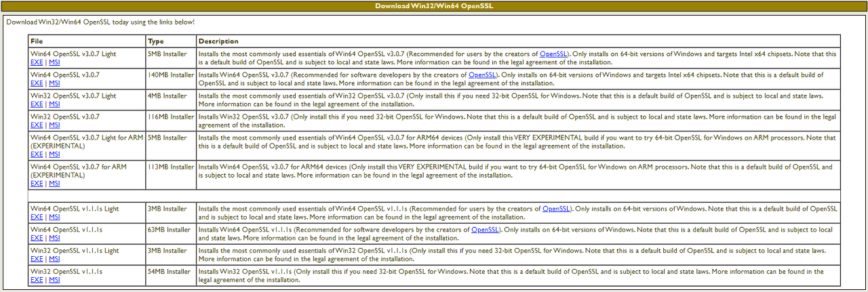Click the Download Win32/Win64 OpenSSL title bar
Viewport: 868px width, 292px height.
click(x=434, y=6)
